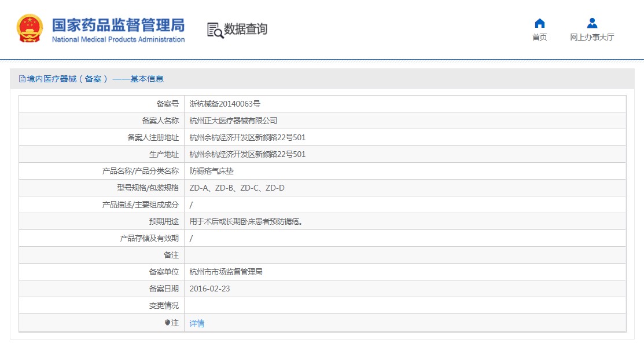This screenshot has height=343, width=644.
Task: Select the 备案号 value 浙杭械备20140063号
Action: point(225,104)
